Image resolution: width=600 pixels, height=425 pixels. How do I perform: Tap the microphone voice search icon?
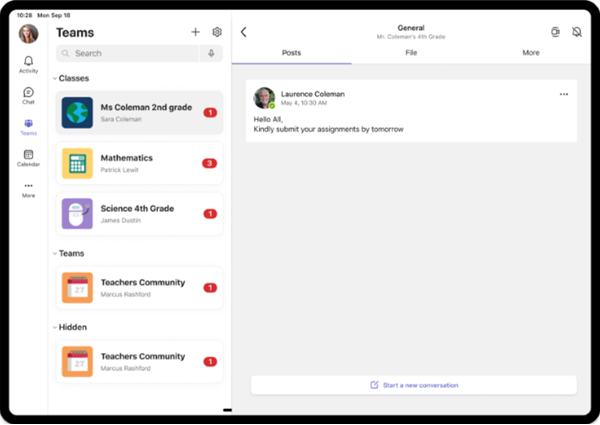[211, 53]
